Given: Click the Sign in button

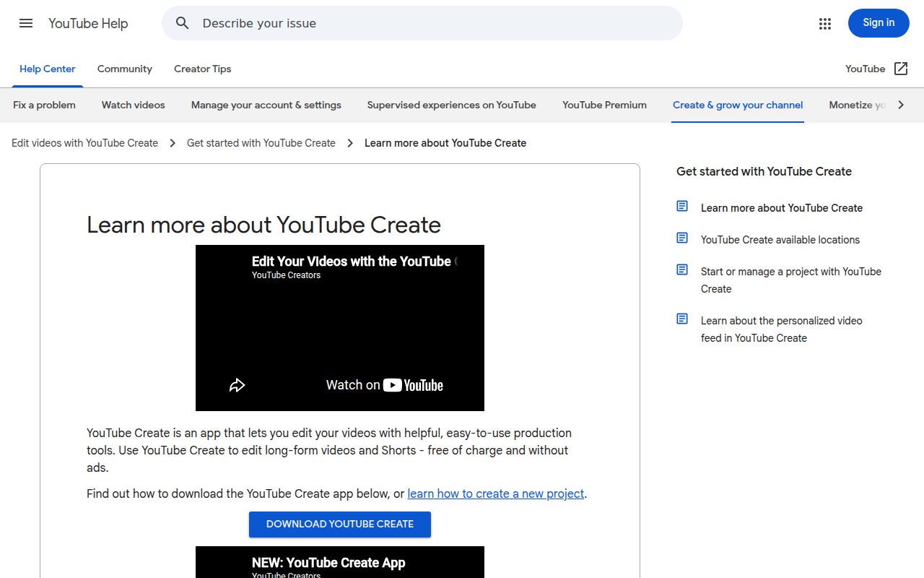Looking at the screenshot, I should coord(879,23).
